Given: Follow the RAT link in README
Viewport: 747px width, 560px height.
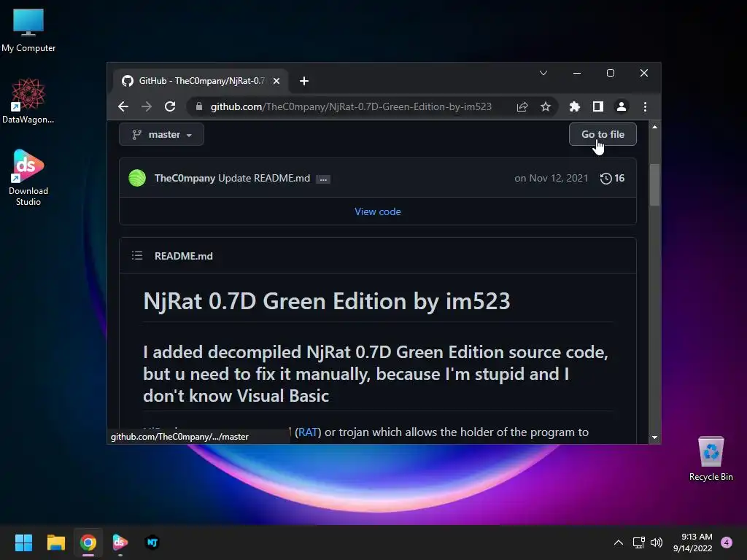Looking at the screenshot, I should point(308,432).
